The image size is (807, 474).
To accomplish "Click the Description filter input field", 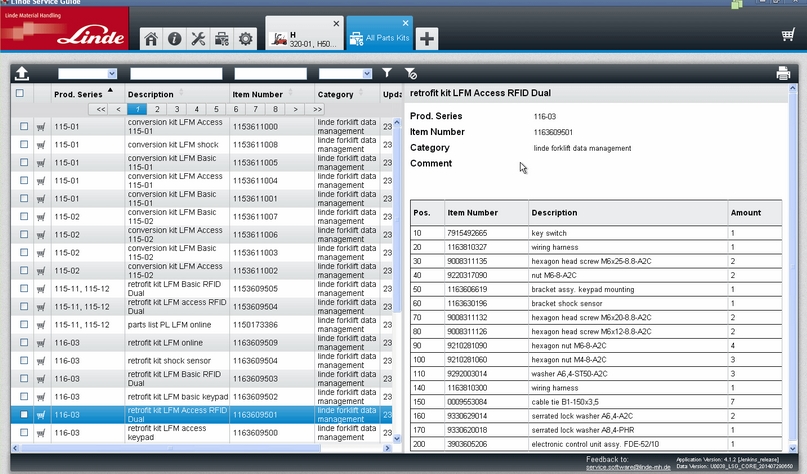I will point(176,74).
